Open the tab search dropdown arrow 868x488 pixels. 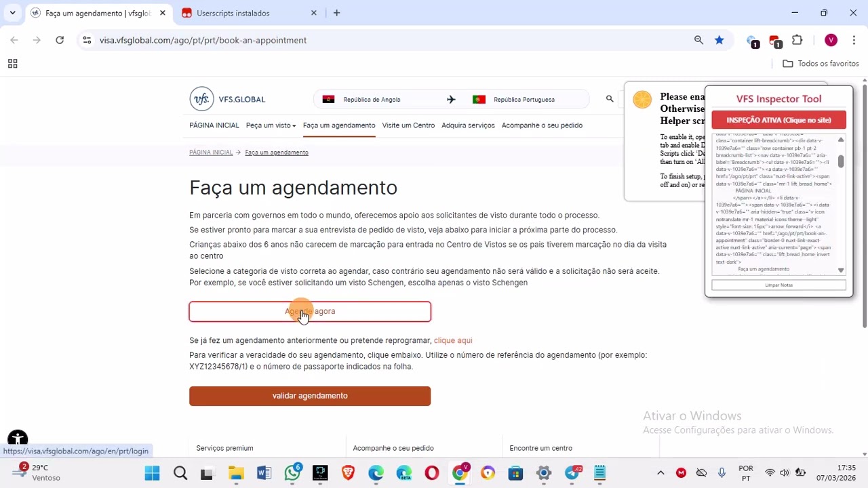[x=12, y=13]
